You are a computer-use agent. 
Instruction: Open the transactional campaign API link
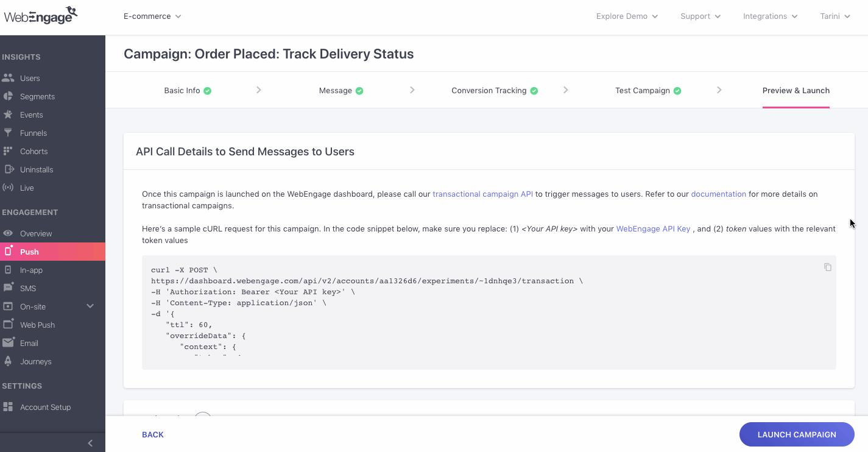click(482, 194)
